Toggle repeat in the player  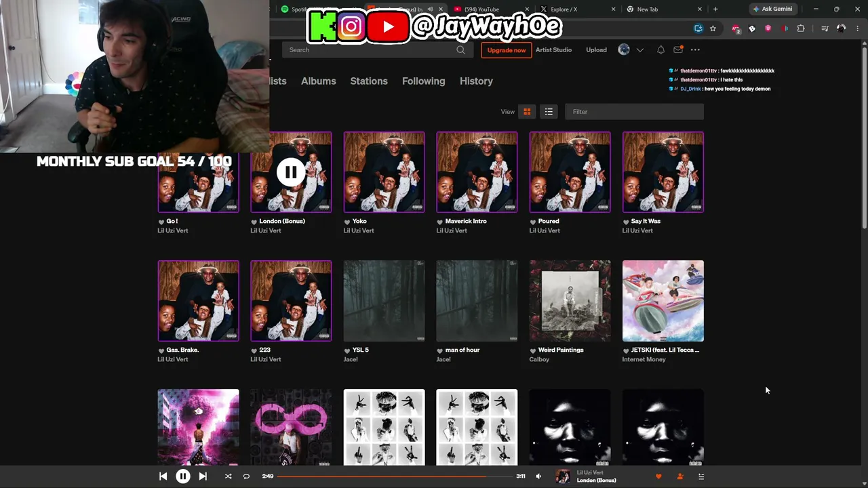246,476
